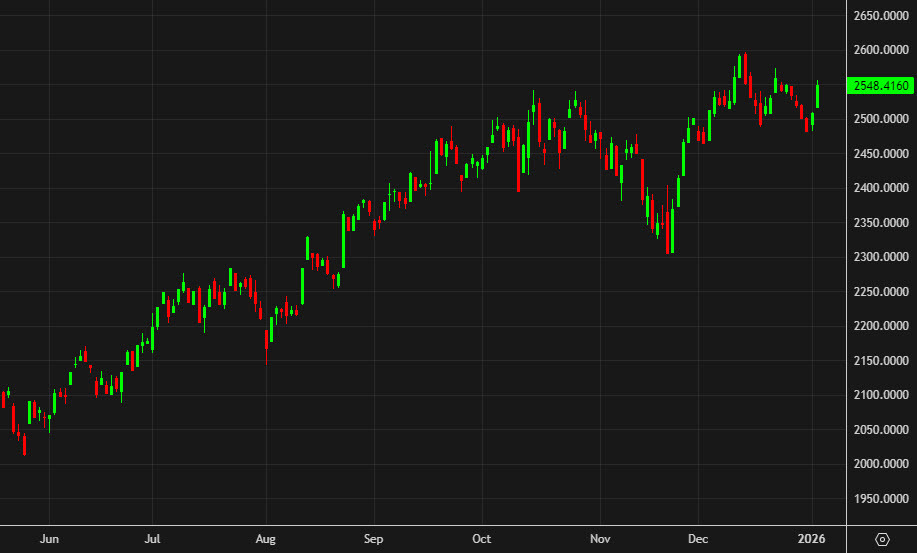Click the 2650.0000 price axis label
This screenshot has width=917, height=553.
coord(881,16)
